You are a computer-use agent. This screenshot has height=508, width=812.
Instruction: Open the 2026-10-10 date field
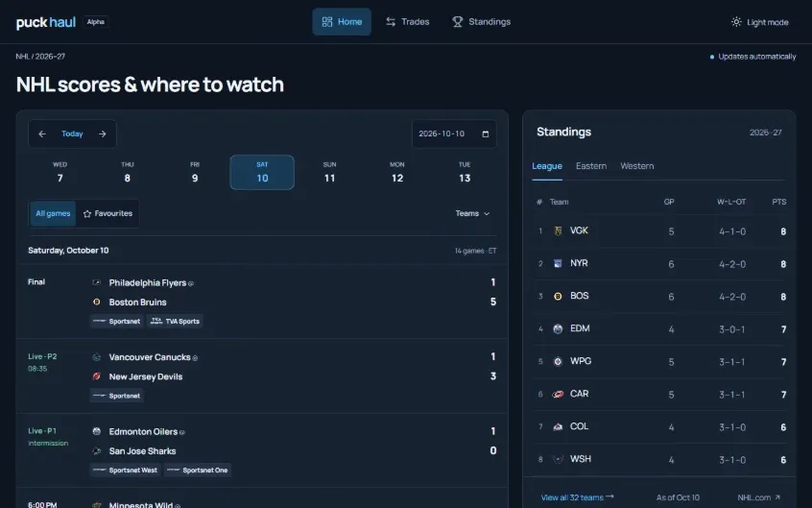pyautogui.click(x=454, y=134)
